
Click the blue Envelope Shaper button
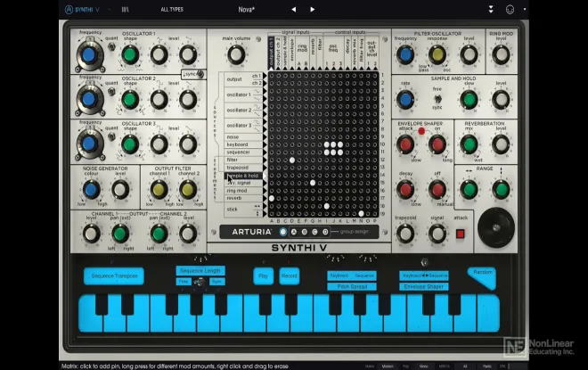tap(424, 287)
